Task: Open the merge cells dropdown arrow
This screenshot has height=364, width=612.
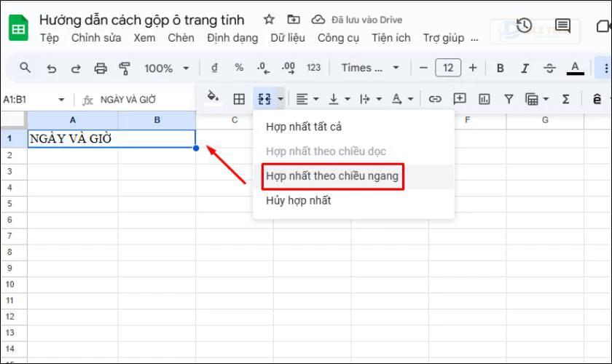Action: click(280, 99)
